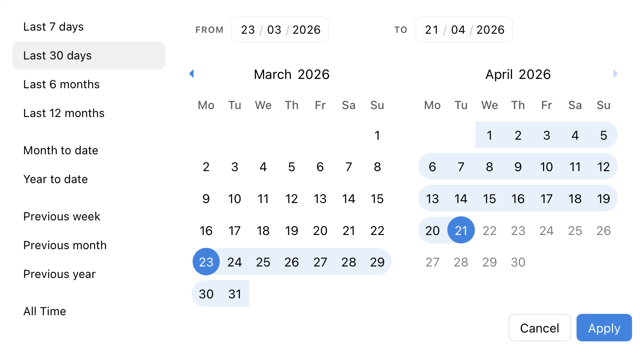The image size is (644, 360).
Task: Choose the Previous week preset
Action: click(62, 217)
